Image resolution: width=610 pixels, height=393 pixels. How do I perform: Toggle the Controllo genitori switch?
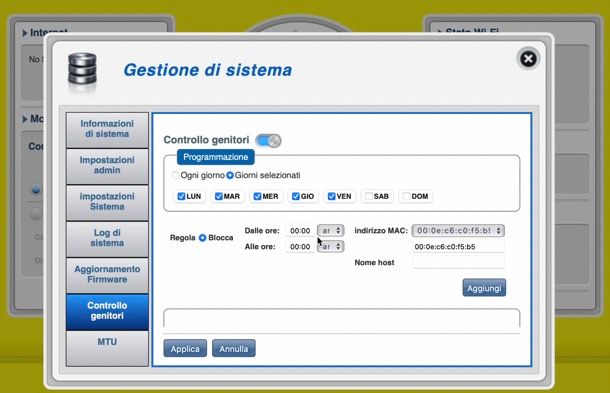tap(268, 140)
